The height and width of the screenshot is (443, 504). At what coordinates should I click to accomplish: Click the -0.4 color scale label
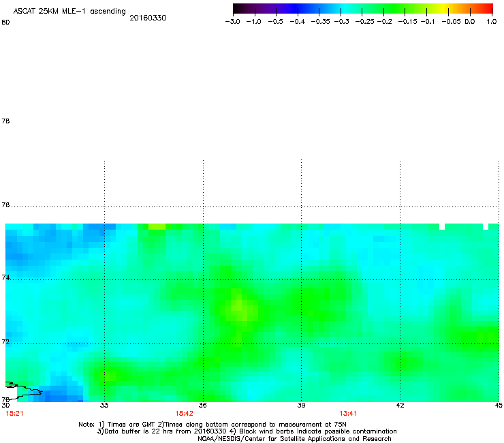pyautogui.click(x=298, y=22)
